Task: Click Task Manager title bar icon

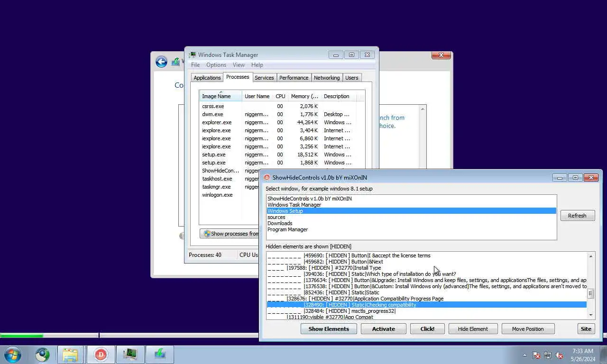Action: [192, 55]
